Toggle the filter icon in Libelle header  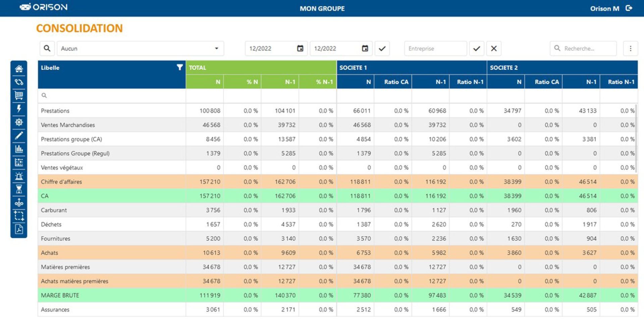coord(180,67)
